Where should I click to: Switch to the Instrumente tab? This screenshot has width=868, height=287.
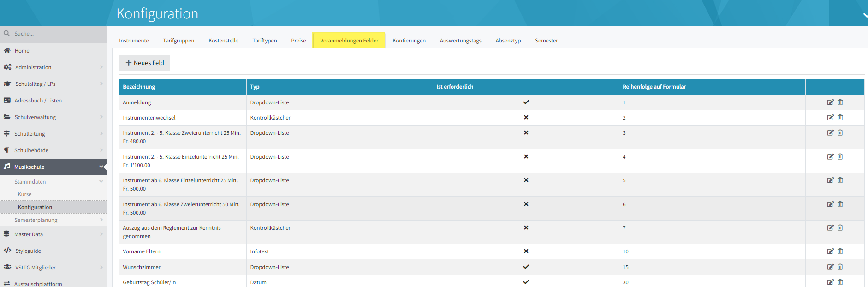134,41
